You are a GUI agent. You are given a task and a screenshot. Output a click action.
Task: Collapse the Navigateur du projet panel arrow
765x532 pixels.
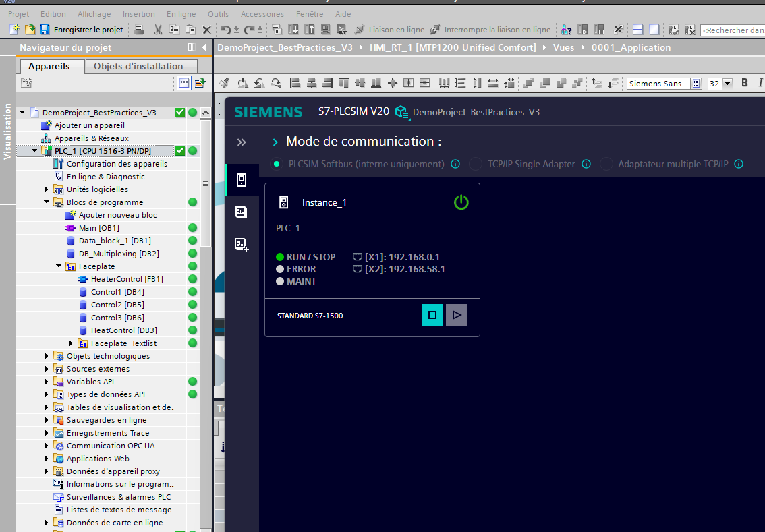[204, 47]
